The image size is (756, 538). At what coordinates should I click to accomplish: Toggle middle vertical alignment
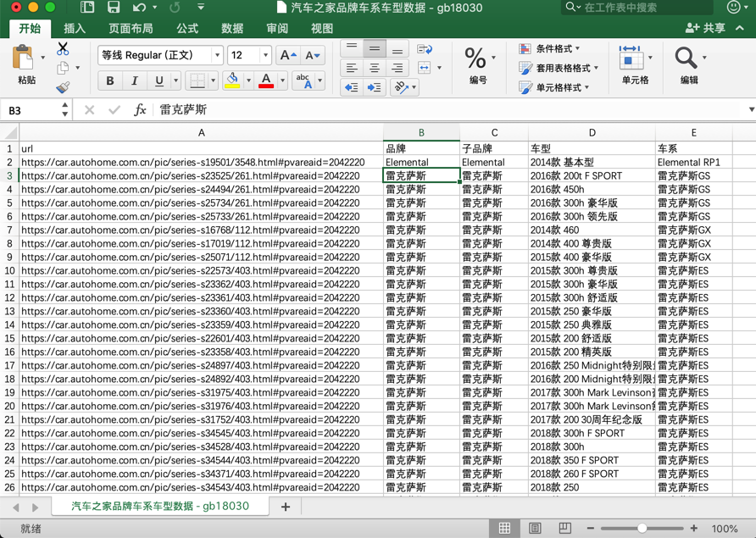375,48
